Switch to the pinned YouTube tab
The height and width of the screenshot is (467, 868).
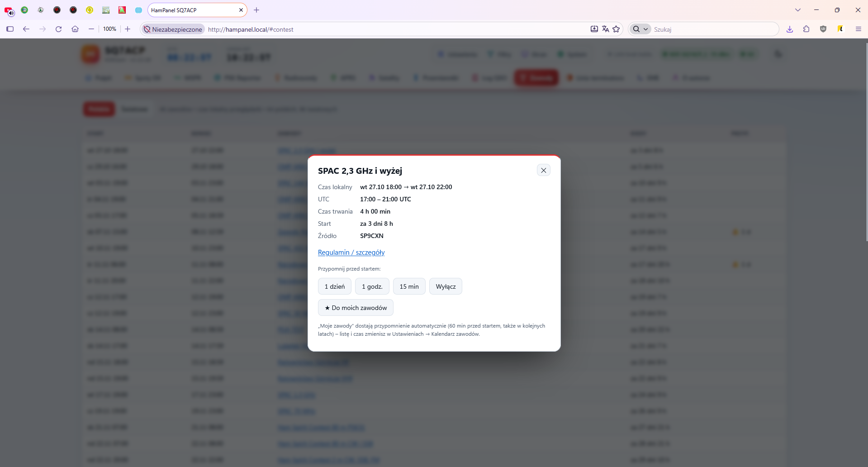point(9,10)
